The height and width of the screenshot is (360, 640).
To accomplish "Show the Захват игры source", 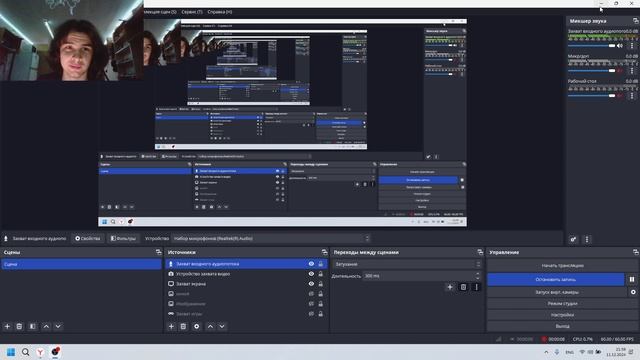I will (x=311, y=313).
